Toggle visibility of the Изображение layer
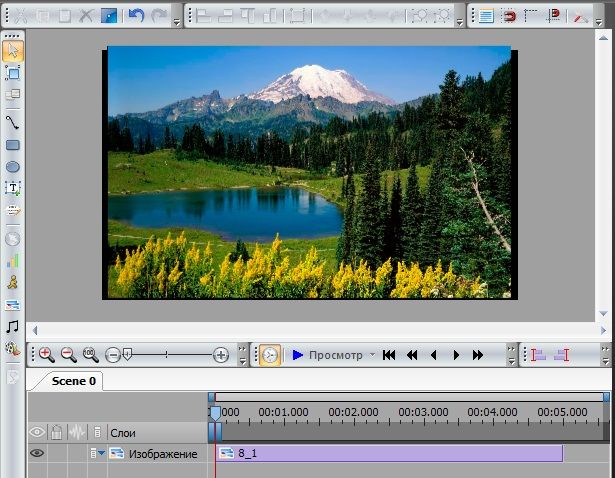 pos(37,453)
